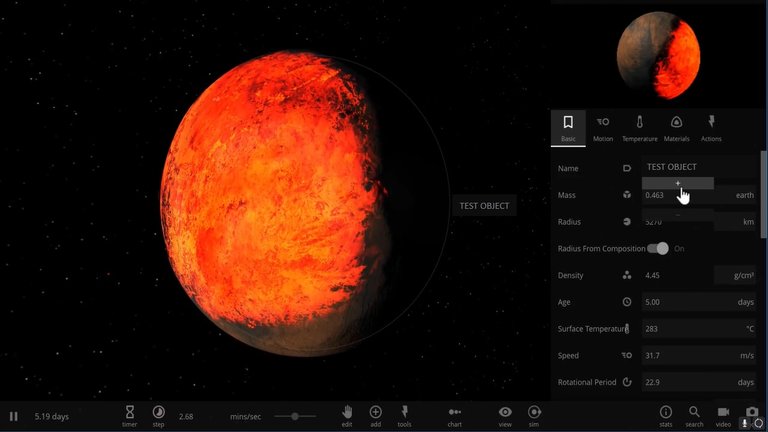Image resolution: width=768 pixels, height=432 pixels.
Task: Edit the Name field TEST OBJECT
Action: pyautogui.click(x=699, y=167)
